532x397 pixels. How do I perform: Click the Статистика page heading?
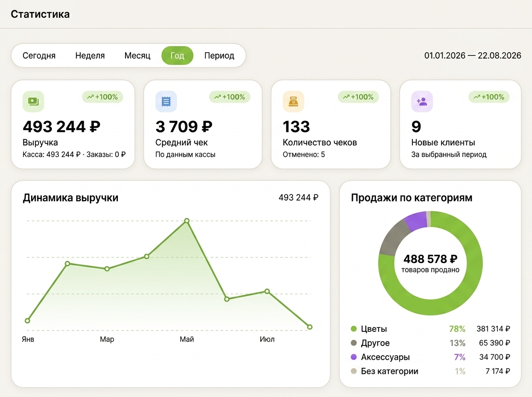coord(40,14)
